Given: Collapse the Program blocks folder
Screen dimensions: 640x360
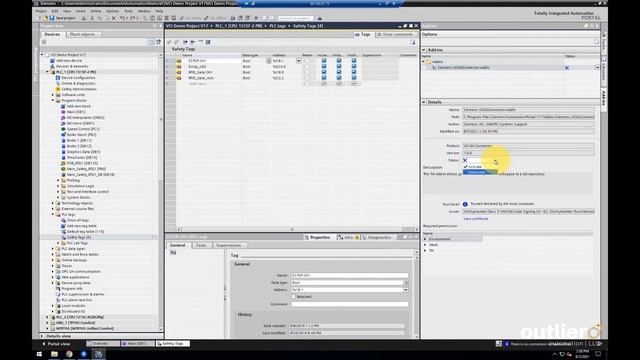Looking at the screenshot, I should (53, 100).
